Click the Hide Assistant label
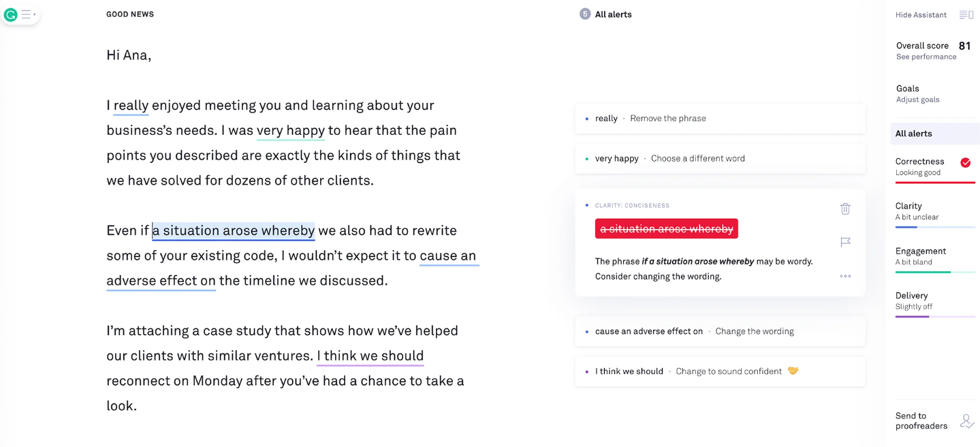The image size is (980, 447). (x=921, y=15)
